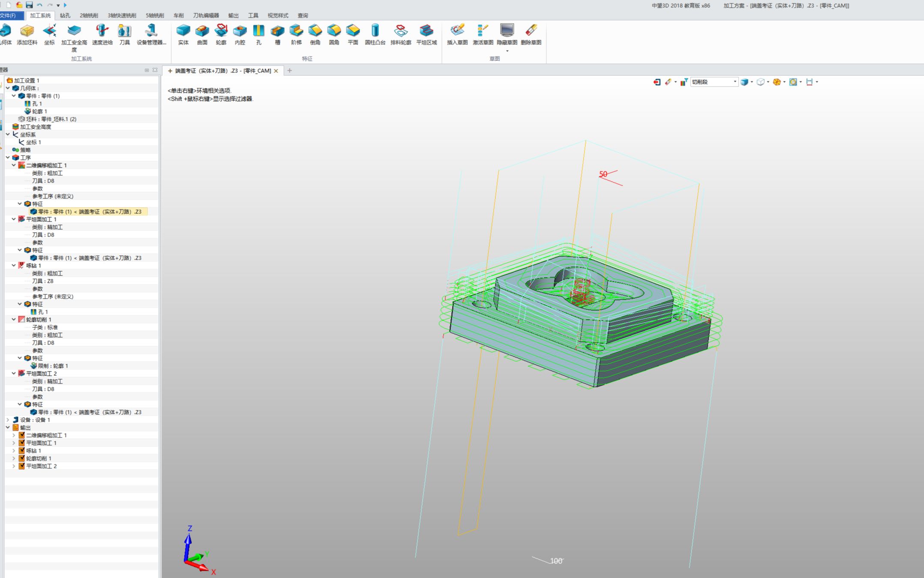Open the 隐藏草图 dropdown arrow
The width and height of the screenshot is (924, 578).
click(507, 51)
